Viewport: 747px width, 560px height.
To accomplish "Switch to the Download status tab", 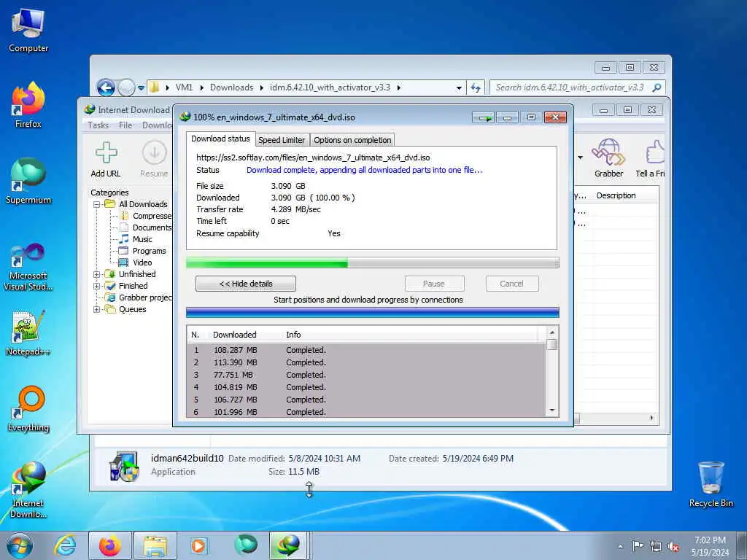I will click(220, 139).
